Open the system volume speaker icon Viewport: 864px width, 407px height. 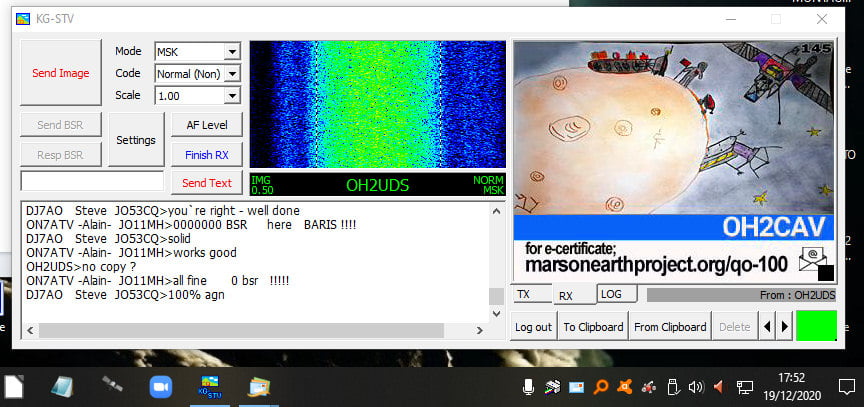pos(696,387)
